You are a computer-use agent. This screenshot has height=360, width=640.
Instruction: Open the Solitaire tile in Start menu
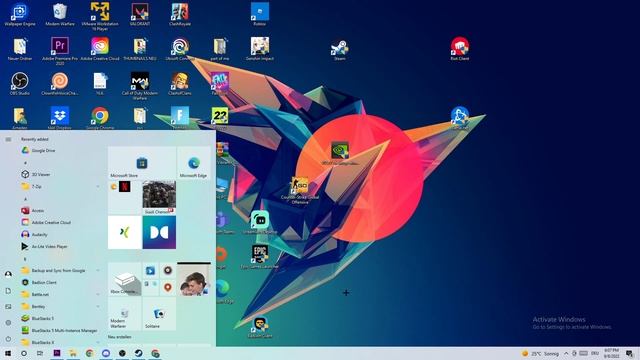[159, 313]
